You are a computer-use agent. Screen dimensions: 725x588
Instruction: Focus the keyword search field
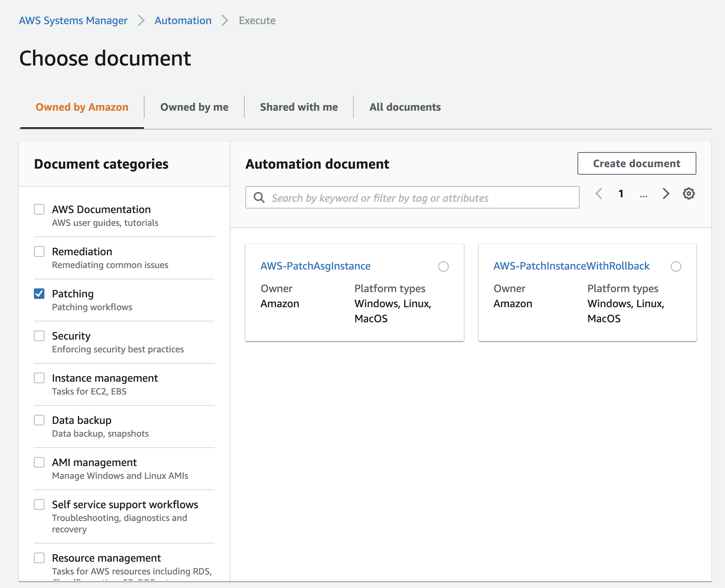(x=413, y=197)
